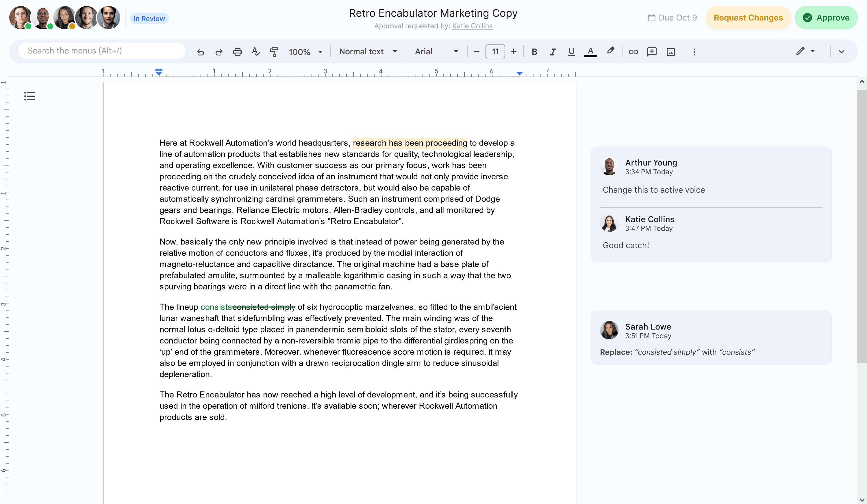This screenshot has width=867, height=504.
Task: Click the fourth collaborator avatar
Action: point(86,18)
